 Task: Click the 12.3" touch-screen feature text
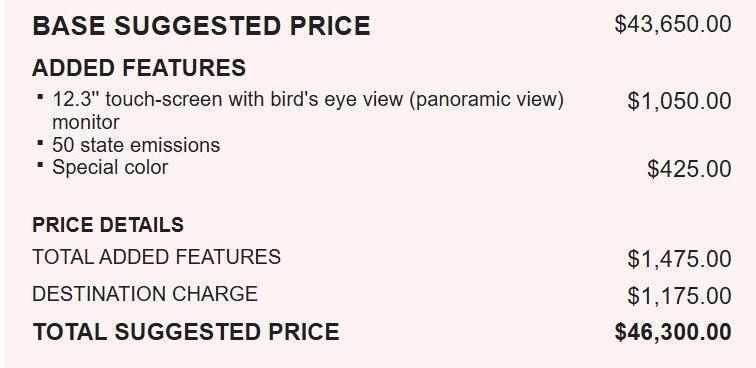coord(308,110)
